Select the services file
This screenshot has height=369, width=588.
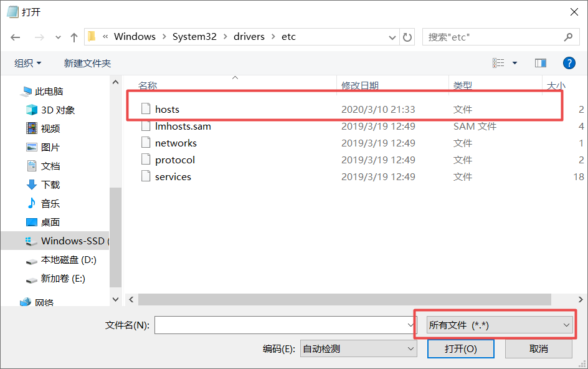click(173, 177)
